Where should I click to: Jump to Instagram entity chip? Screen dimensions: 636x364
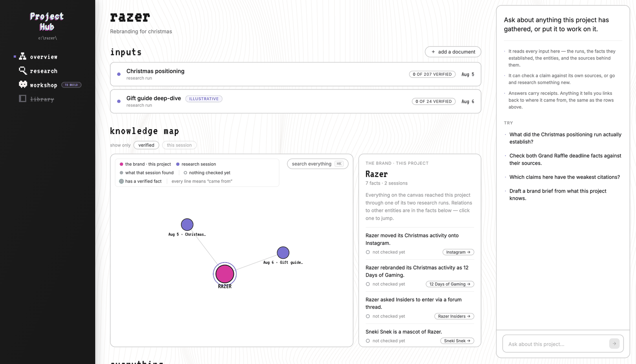(458, 252)
